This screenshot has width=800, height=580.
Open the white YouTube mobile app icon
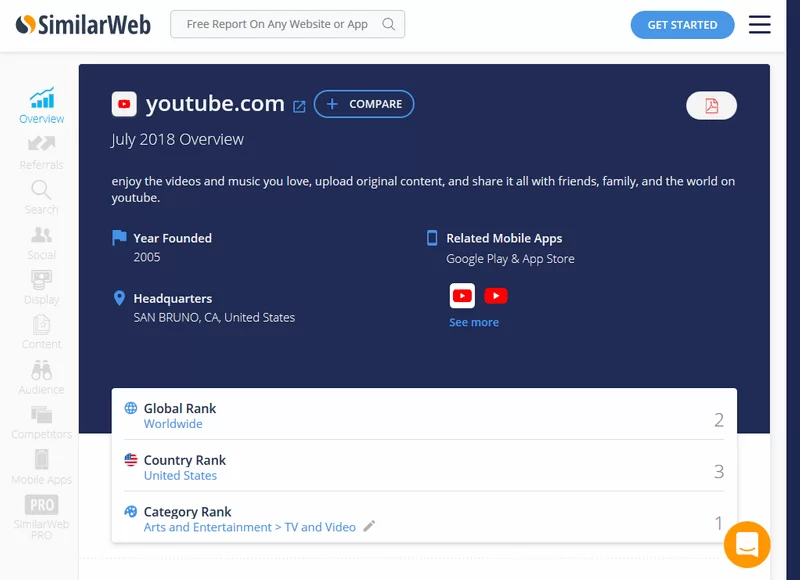(x=462, y=296)
